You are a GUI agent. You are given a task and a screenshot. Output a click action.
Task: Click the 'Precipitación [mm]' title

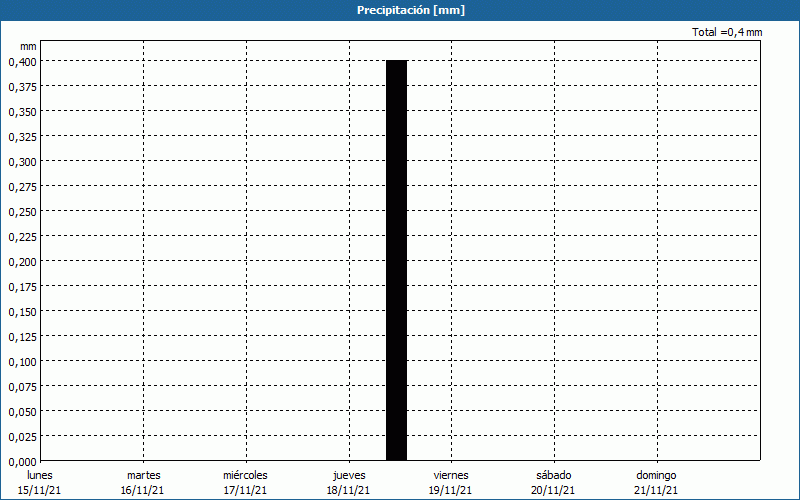411,10
